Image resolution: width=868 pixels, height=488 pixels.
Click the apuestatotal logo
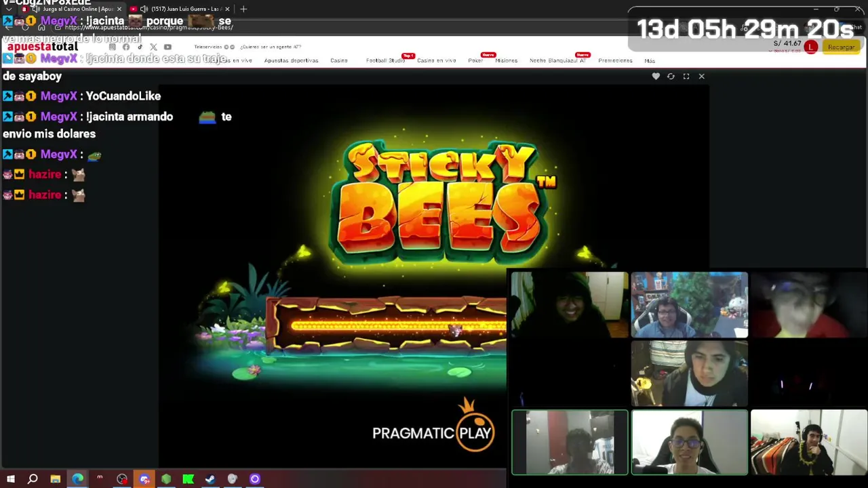(x=43, y=47)
